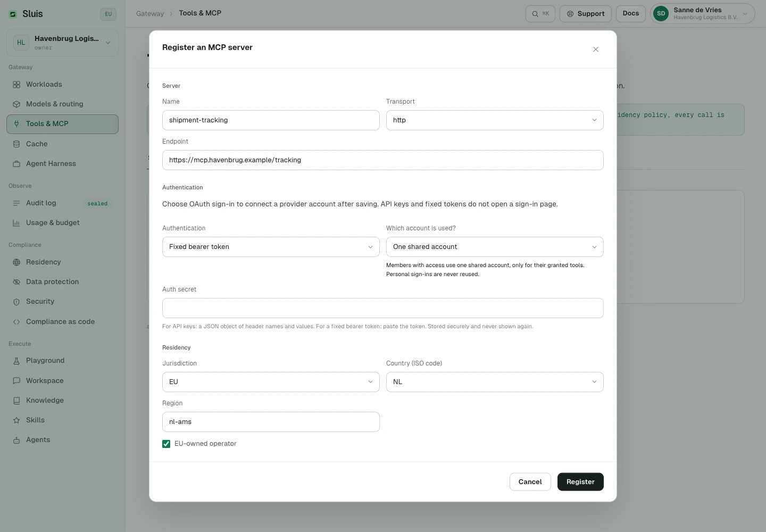
Task: Click the Workloads grid icon
Action: [x=16, y=85]
